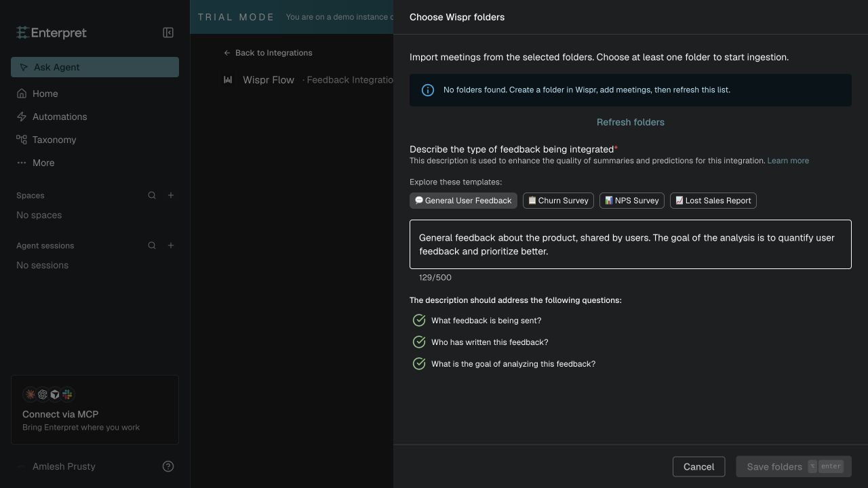The height and width of the screenshot is (488, 868).
Task: Click check icon beside 'What feedback is being sent?'
Action: [x=419, y=320]
